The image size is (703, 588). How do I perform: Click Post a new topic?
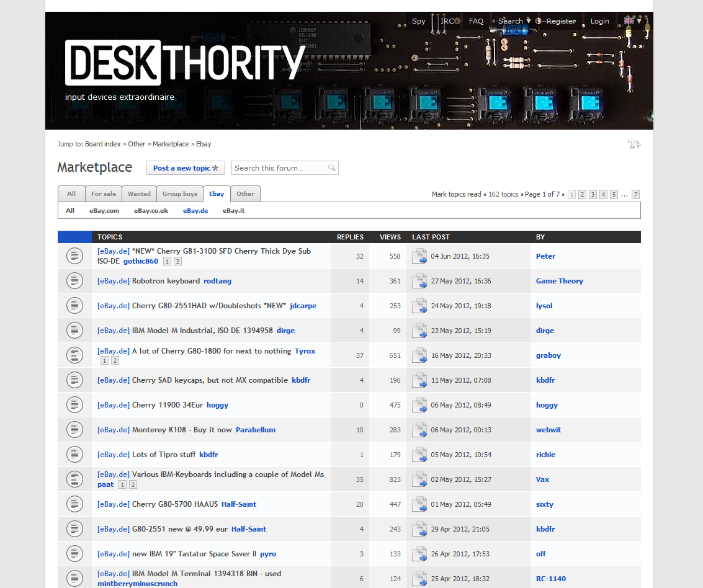pos(185,167)
